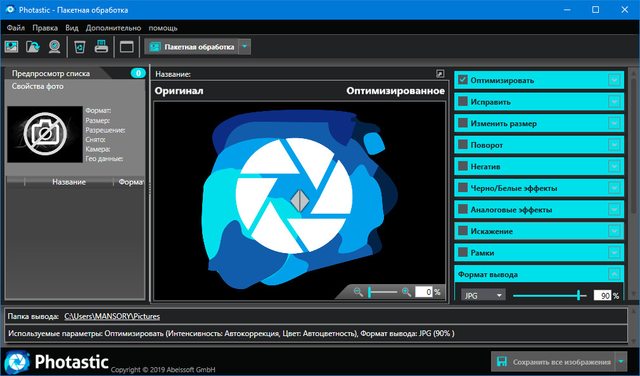The image size is (640, 376).
Task: Open the Пакетная обработка mode dropdown arrow
Action: (244, 47)
